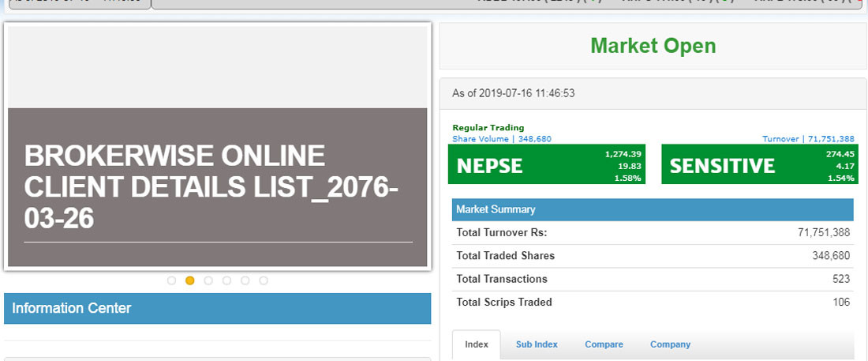Click the 'Total Turnover Rs:' row label
The image size is (868, 361).
click(x=502, y=232)
